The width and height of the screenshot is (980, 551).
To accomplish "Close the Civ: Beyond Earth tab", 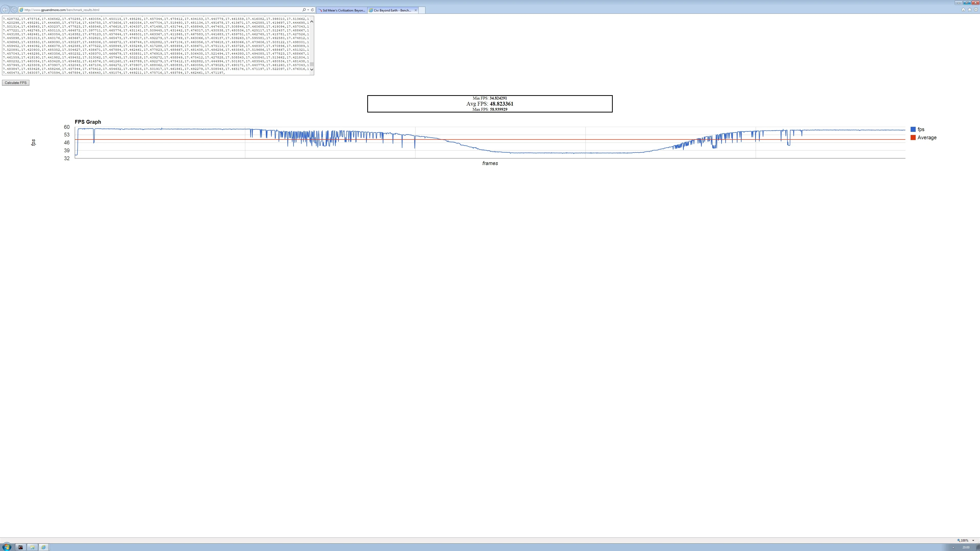I will click(415, 10).
